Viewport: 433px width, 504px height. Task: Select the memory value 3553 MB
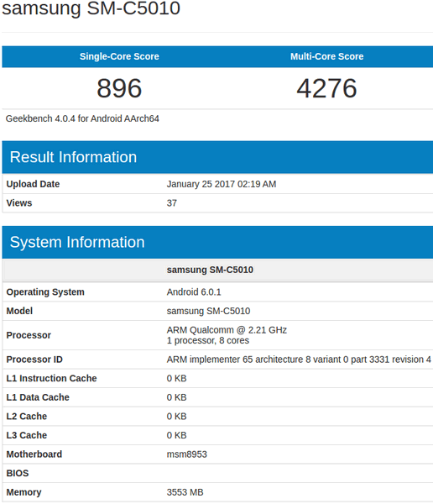coord(185,492)
